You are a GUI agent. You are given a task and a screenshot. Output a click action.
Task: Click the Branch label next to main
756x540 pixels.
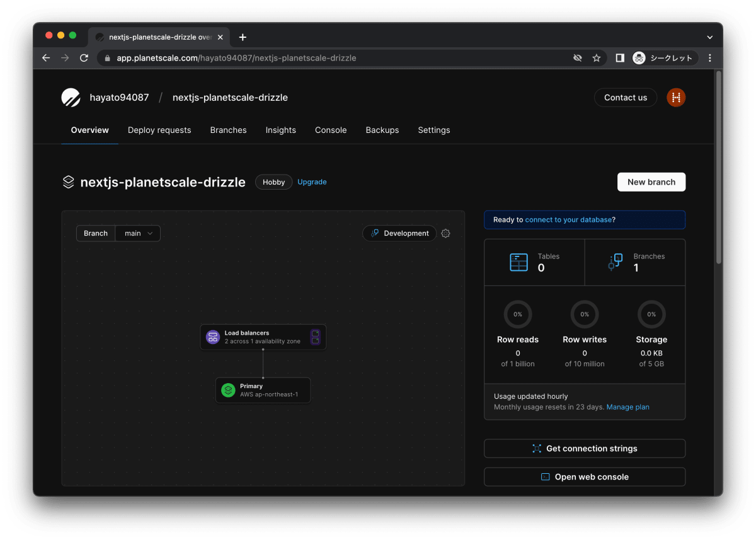(x=96, y=233)
